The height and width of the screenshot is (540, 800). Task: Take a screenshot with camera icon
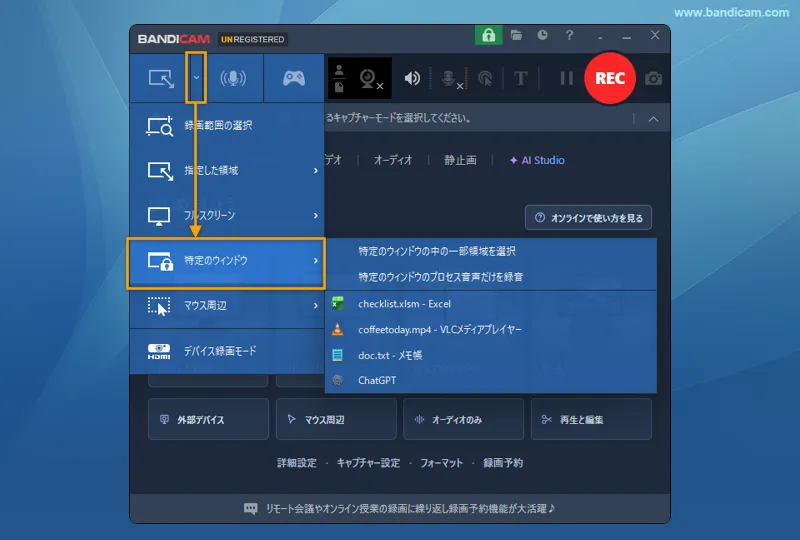[654, 79]
